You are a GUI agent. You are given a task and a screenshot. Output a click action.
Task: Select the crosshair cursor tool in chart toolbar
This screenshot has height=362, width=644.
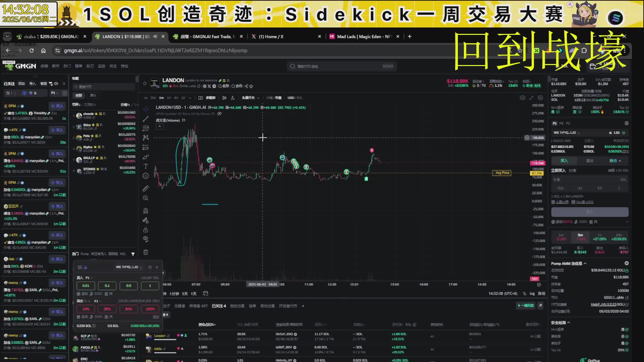click(x=146, y=109)
